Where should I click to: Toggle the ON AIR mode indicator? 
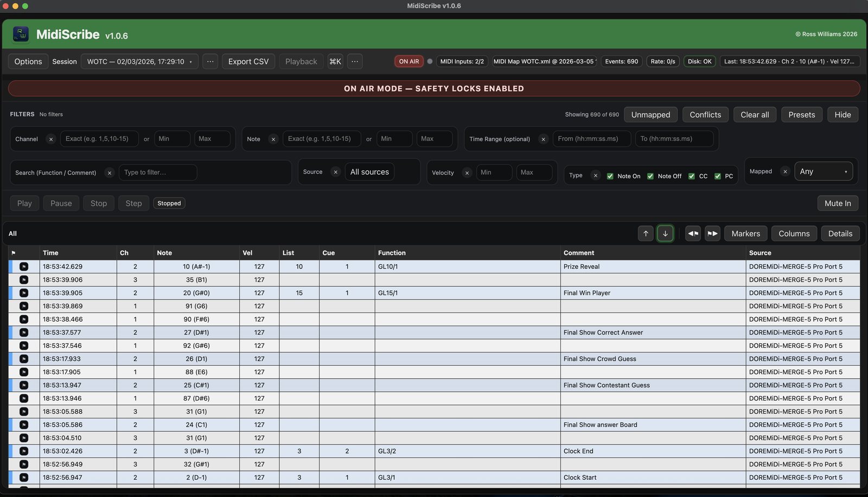tap(409, 61)
